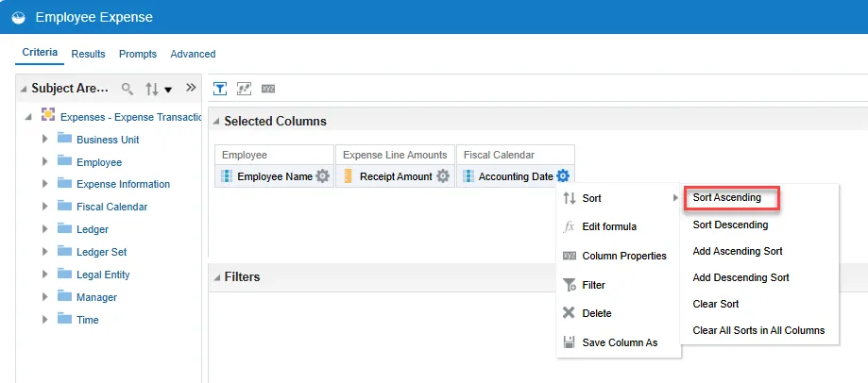Click the filter toolbar icon above Selected Columns

(220, 89)
